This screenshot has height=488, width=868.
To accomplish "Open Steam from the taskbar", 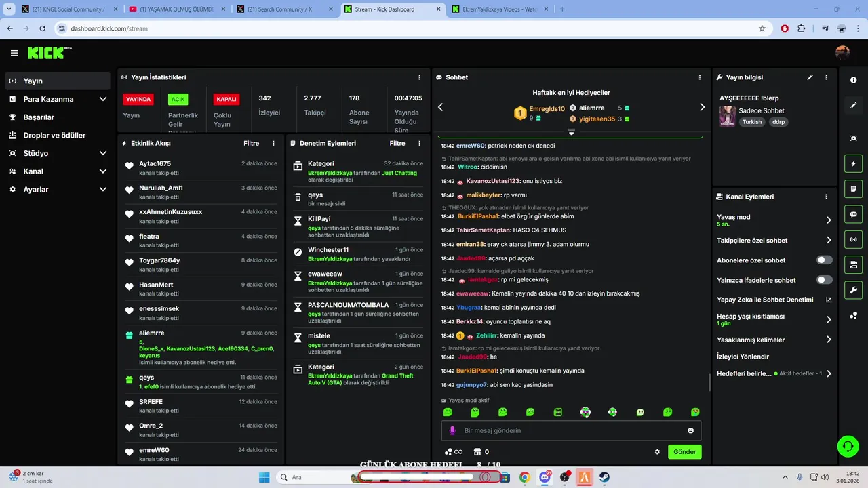I will [604, 477].
